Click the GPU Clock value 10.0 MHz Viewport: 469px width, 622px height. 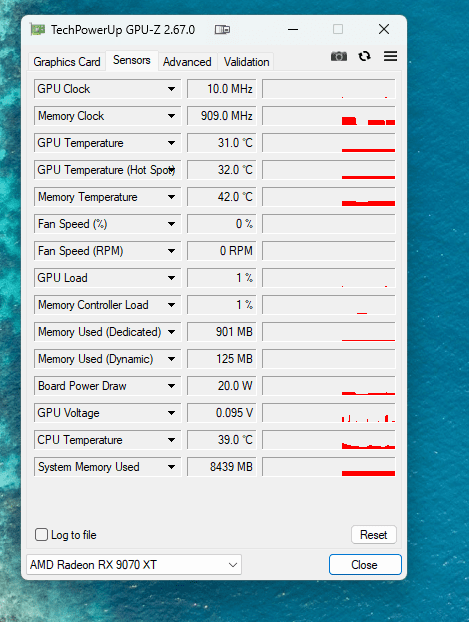pyautogui.click(x=222, y=89)
